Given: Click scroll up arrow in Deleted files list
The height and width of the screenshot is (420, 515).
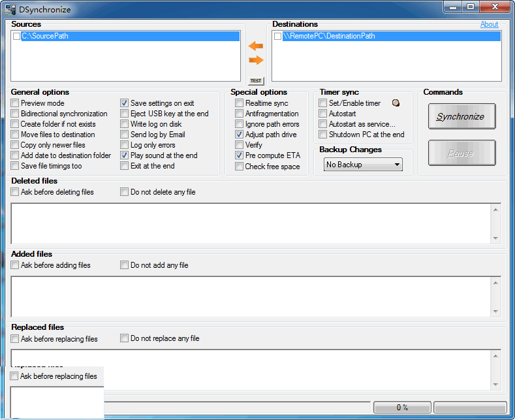Looking at the screenshot, I should click(x=495, y=210).
